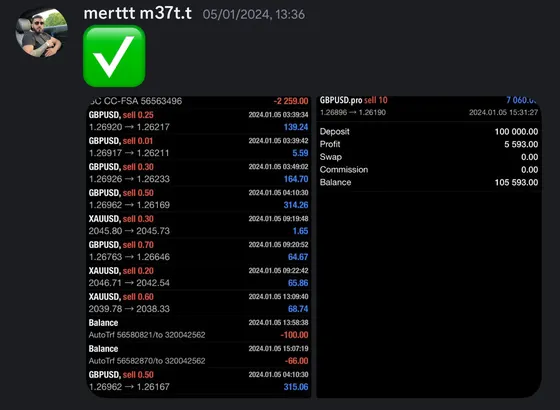Select the GBPUSD sell 0.30 trade row
The width and height of the screenshot is (560, 410).
199,173
